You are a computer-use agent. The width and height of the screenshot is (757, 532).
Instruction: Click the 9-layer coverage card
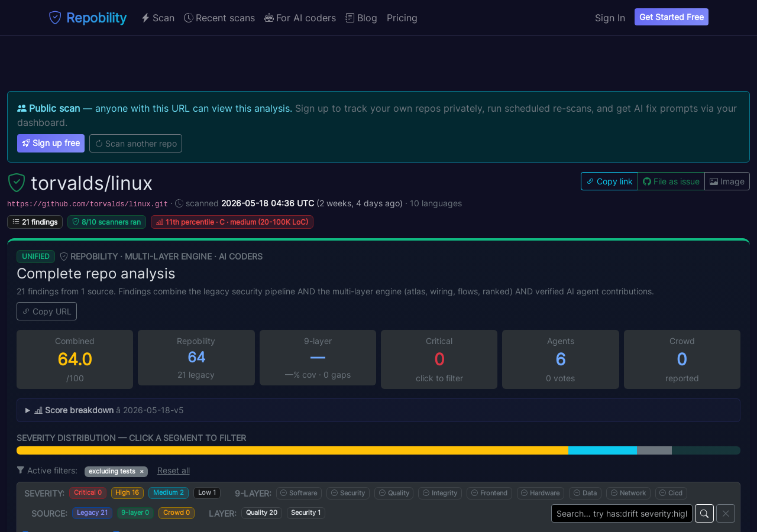point(318,358)
